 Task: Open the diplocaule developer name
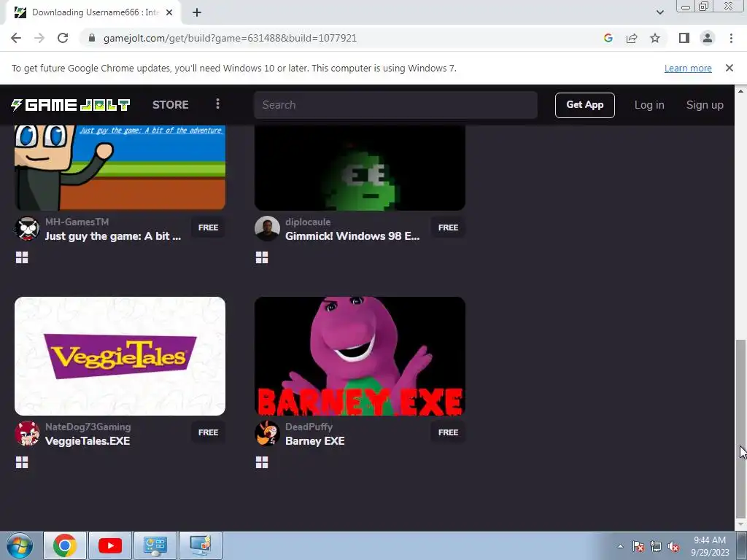pos(308,222)
